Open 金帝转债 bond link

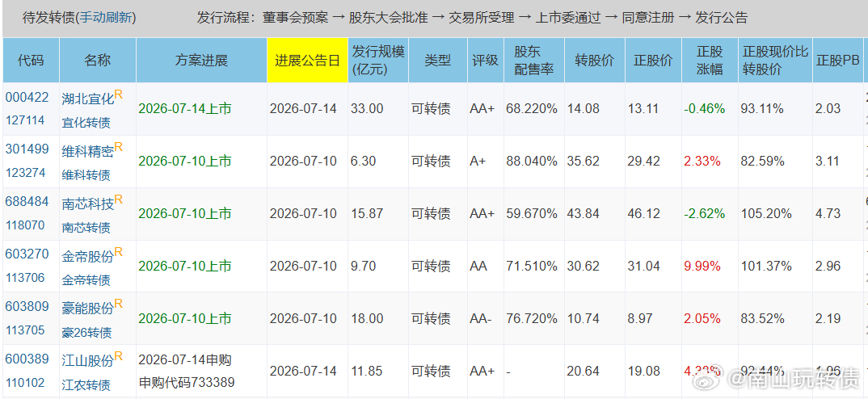click(x=86, y=280)
